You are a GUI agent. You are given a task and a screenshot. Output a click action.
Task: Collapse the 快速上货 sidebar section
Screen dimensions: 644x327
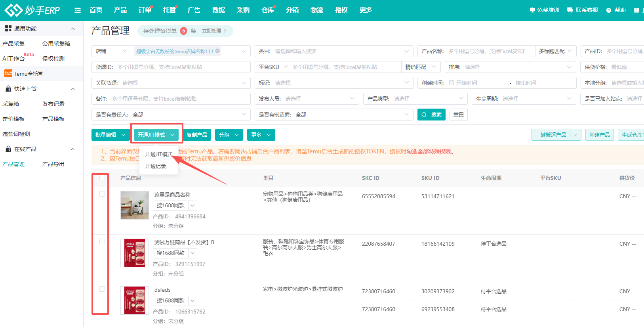[72, 89]
